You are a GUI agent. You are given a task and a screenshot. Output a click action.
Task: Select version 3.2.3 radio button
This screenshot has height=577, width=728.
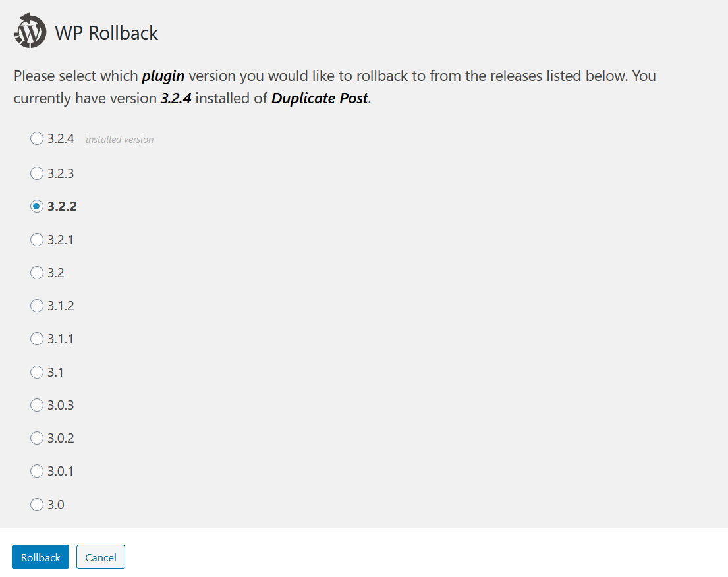pos(37,173)
